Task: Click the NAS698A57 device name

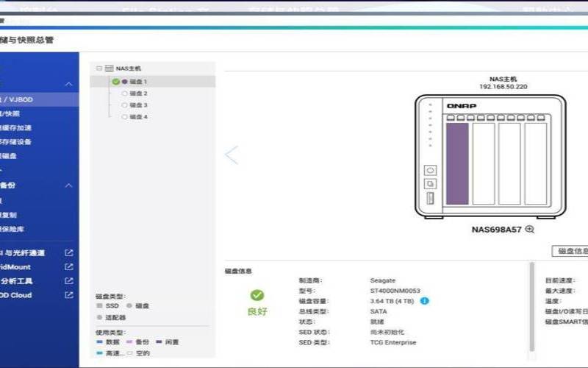Action: 497,230
